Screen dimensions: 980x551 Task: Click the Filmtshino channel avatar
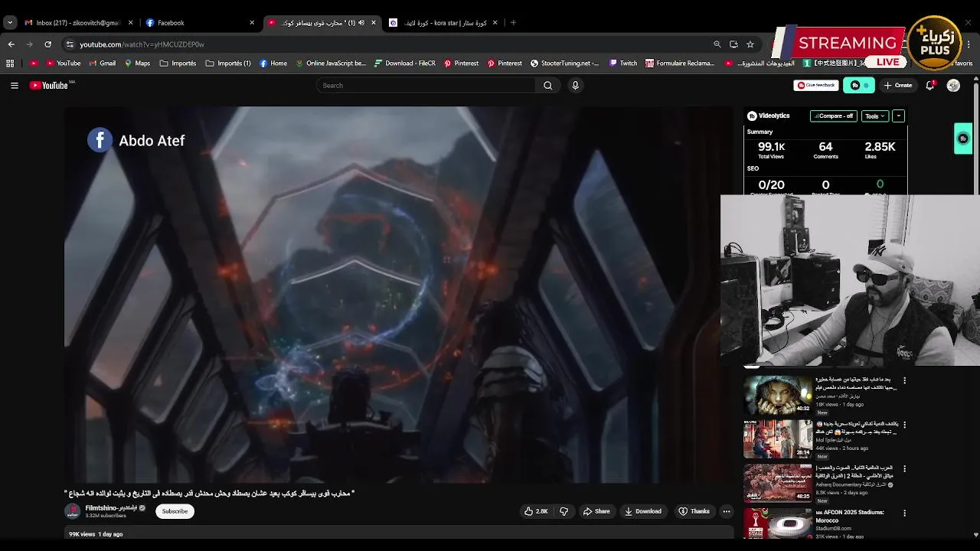73,511
